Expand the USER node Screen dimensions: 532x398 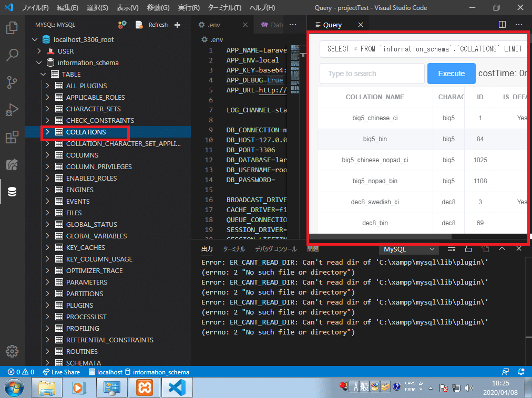tap(39, 51)
